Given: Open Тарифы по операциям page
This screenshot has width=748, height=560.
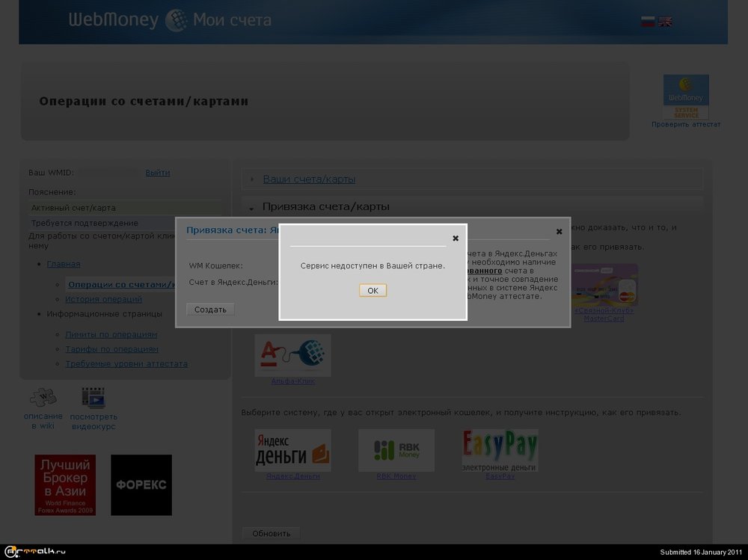Looking at the screenshot, I should (x=111, y=349).
